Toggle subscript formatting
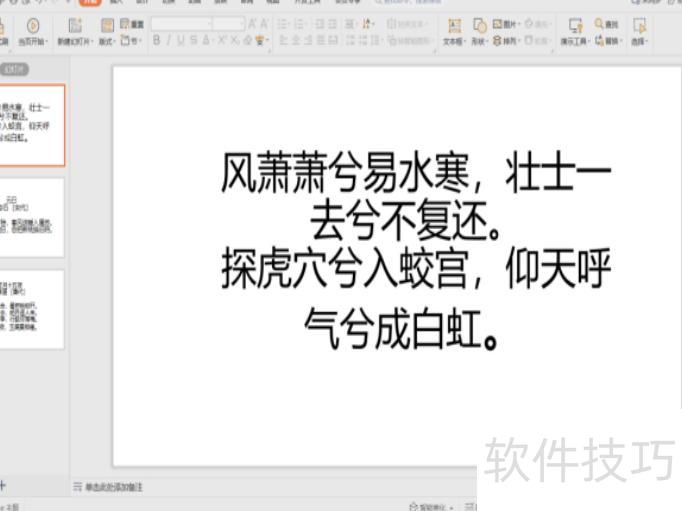682x511 pixels. click(235, 40)
